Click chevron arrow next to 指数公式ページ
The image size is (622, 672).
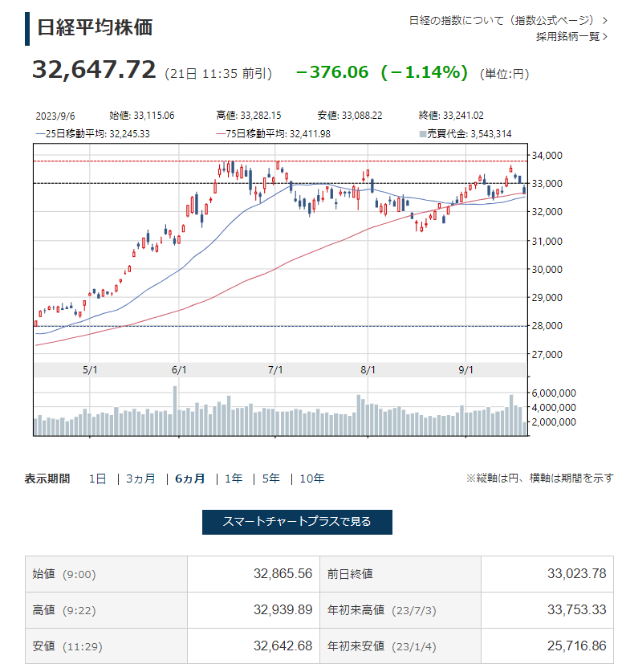[x=605, y=20]
